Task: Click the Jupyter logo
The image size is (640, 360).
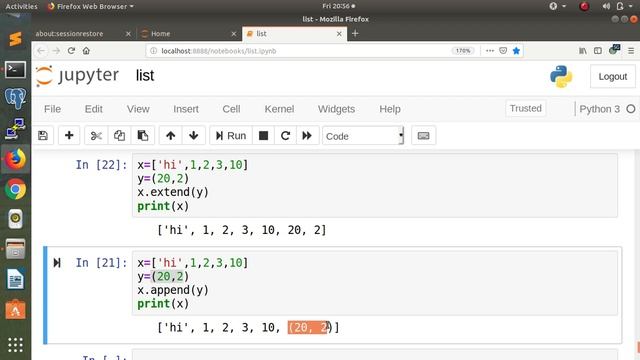Action: pyautogui.click(x=77, y=76)
